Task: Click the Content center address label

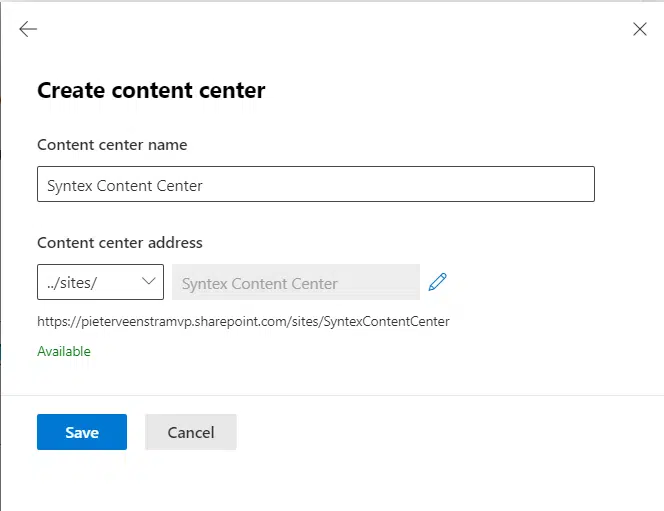Action: [120, 243]
